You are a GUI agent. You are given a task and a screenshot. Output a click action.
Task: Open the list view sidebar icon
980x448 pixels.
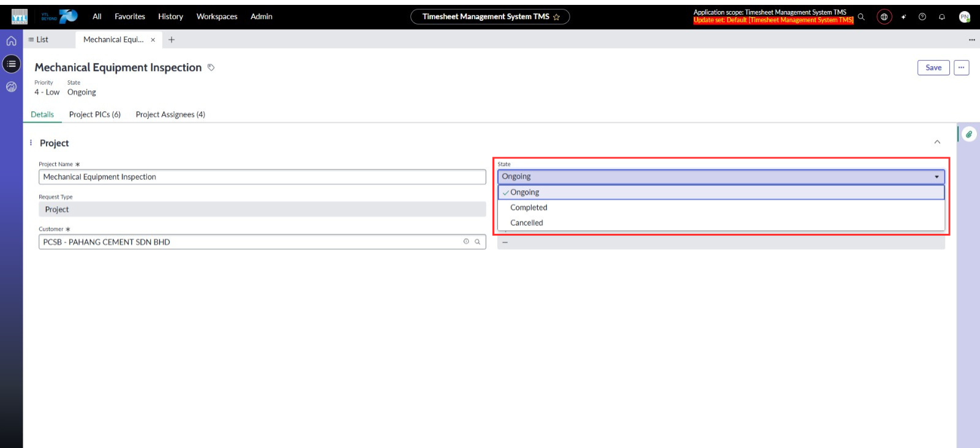point(11,64)
